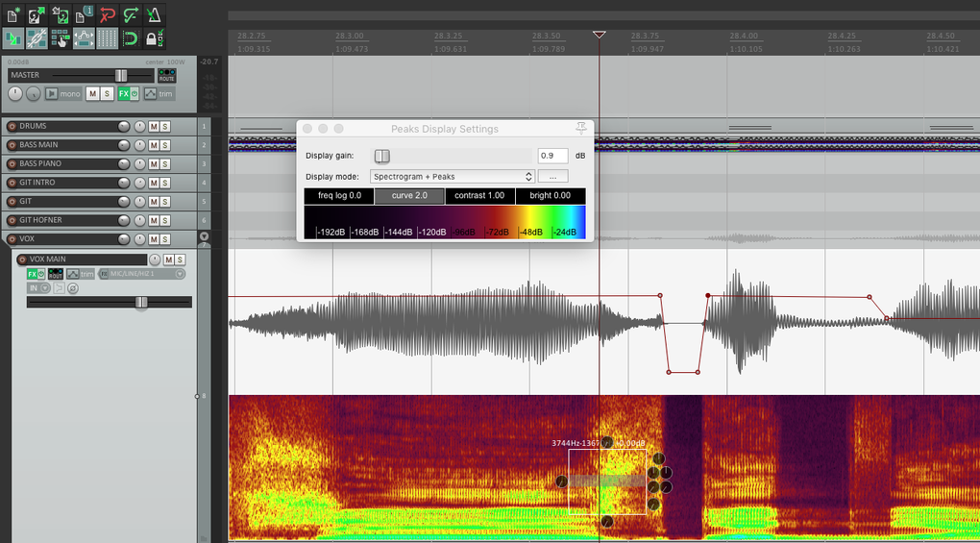Mute the master track
The width and height of the screenshot is (980, 543).
pos(92,94)
